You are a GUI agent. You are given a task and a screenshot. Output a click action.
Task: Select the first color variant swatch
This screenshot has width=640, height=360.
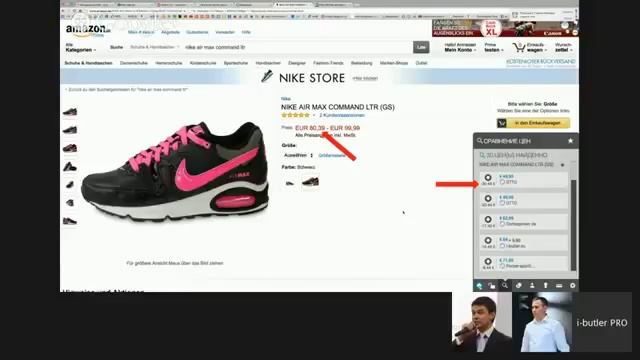(290, 182)
